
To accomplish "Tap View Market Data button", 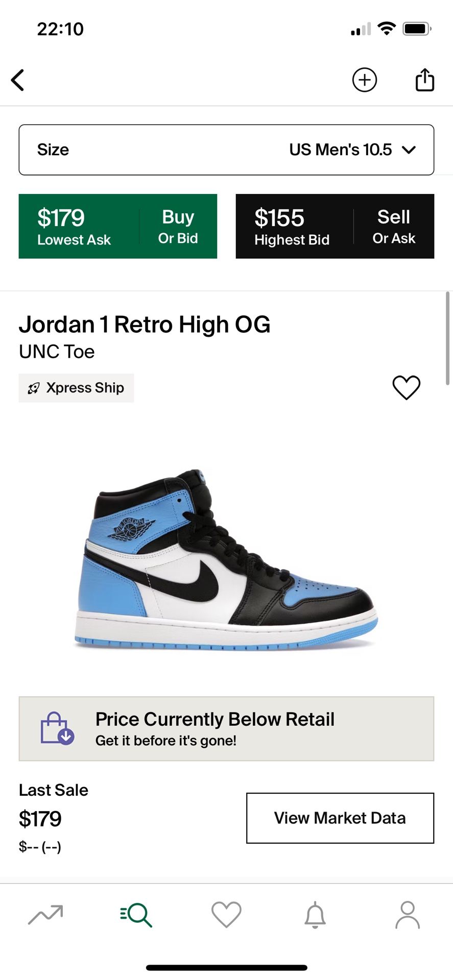I will 340,818.
